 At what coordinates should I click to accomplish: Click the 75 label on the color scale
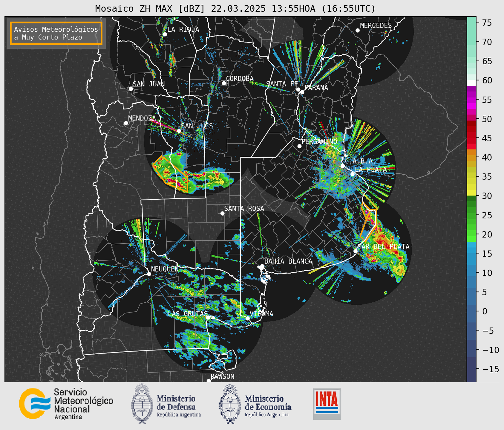coord(487,23)
